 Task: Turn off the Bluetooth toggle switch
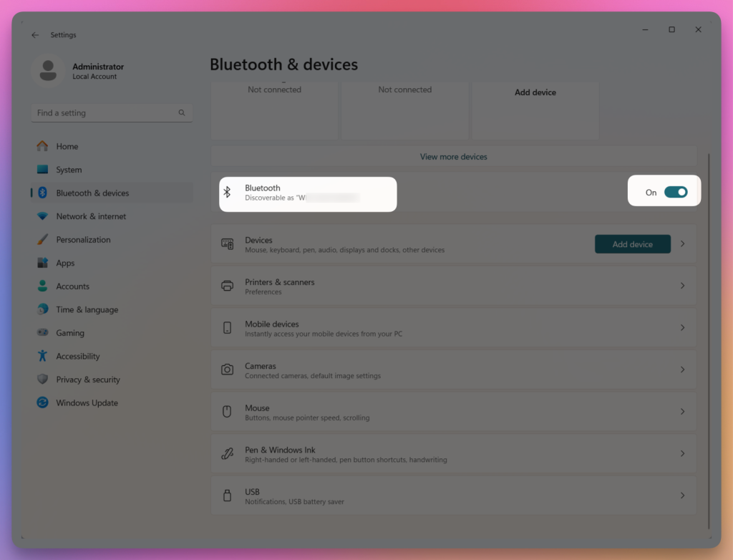676,193
